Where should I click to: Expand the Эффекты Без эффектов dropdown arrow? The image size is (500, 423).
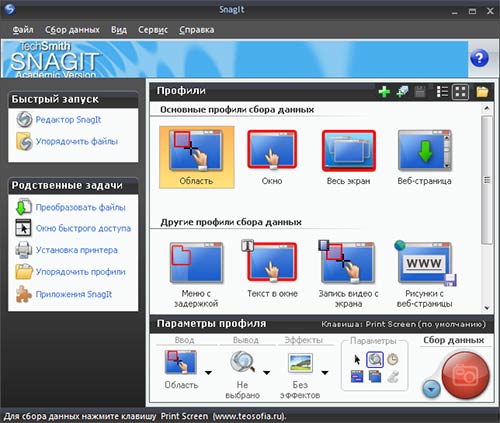(325, 373)
